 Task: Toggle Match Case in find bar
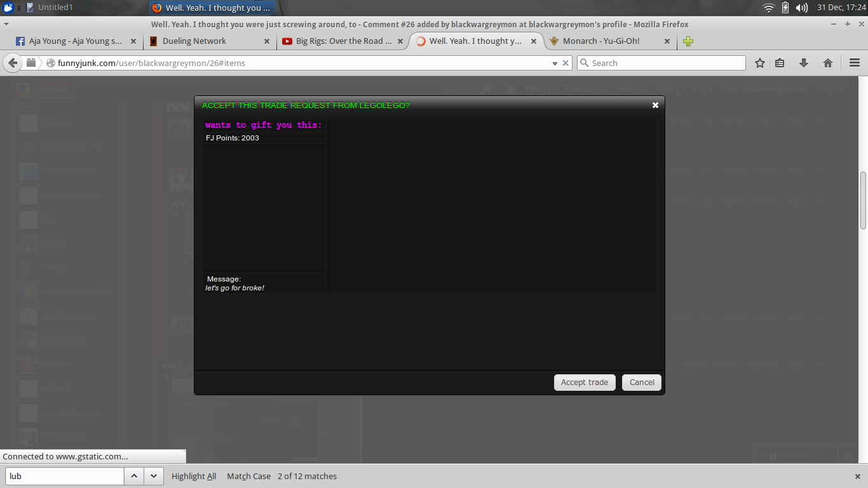(x=248, y=476)
